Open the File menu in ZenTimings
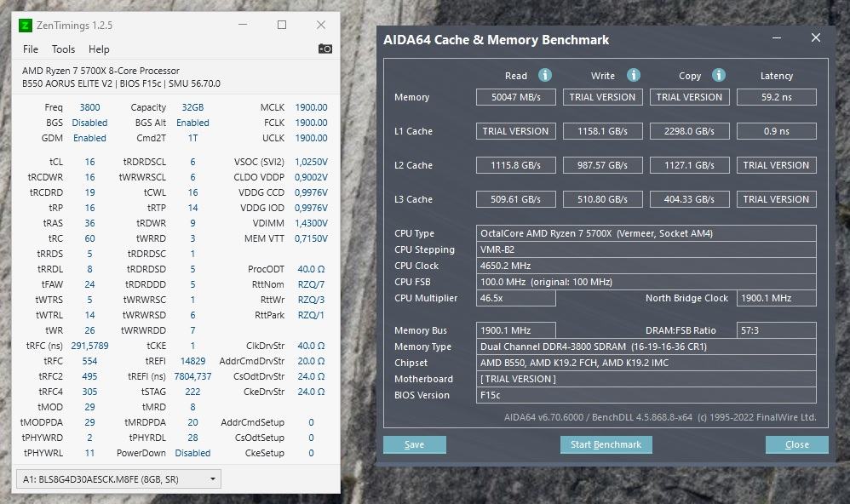Screen dimensions: 850x504 31,49
